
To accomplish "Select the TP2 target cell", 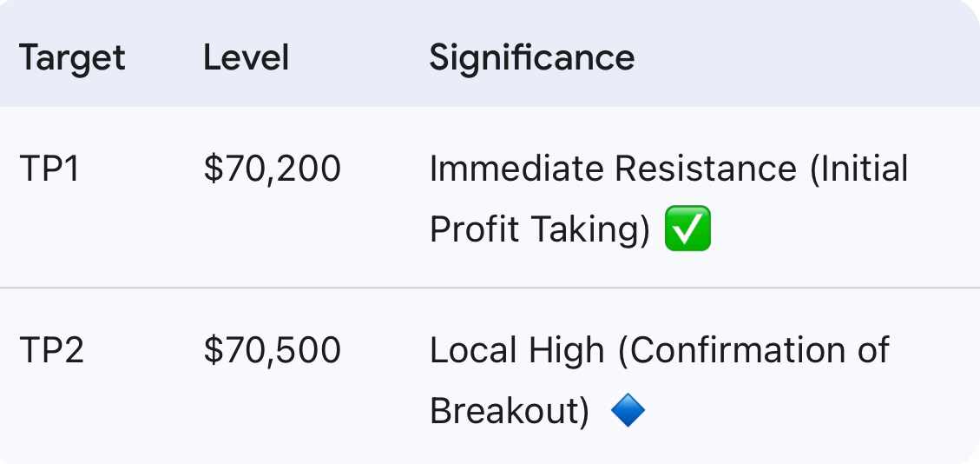I will [x=51, y=350].
